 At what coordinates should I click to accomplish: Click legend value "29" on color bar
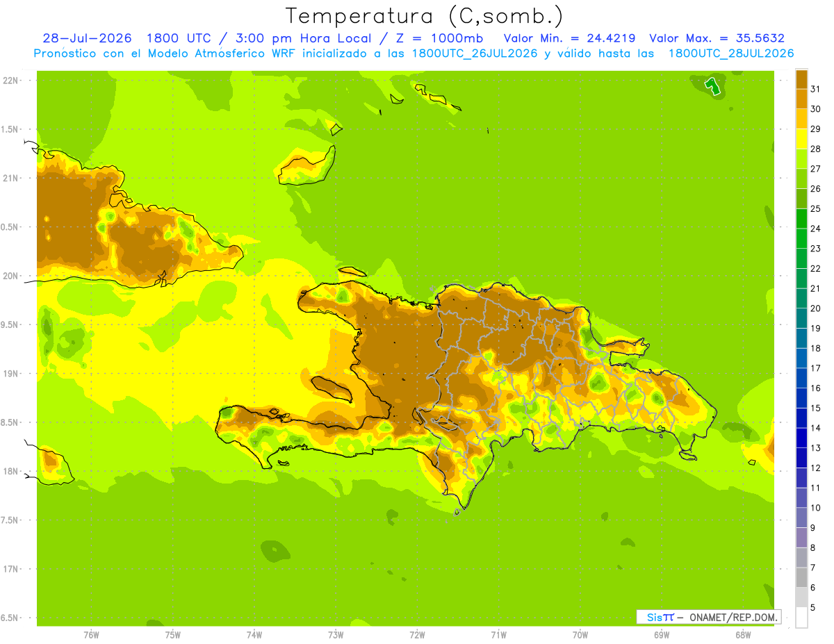click(x=816, y=129)
